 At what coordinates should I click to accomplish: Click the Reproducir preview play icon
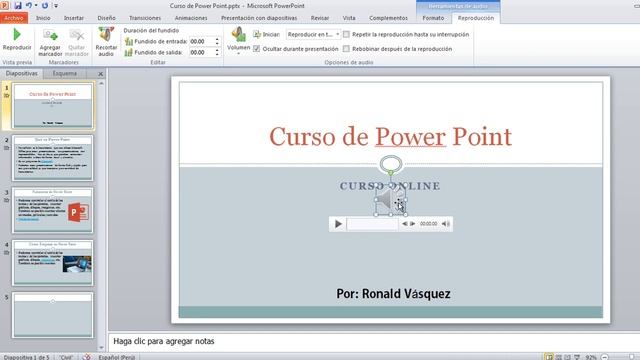click(17, 35)
